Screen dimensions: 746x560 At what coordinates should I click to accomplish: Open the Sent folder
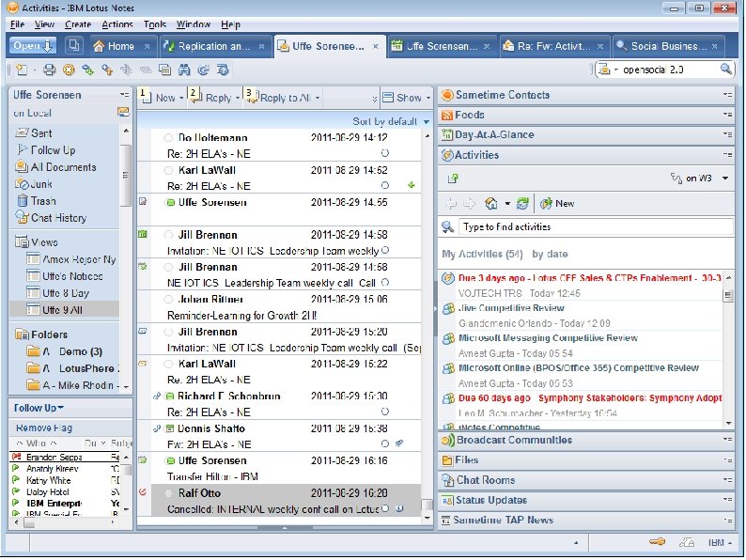click(x=41, y=133)
